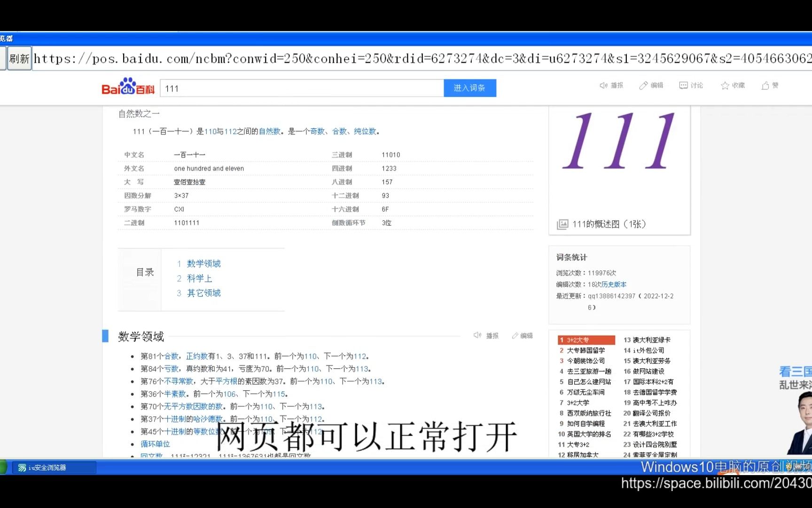The width and height of the screenshot is (812, 508).
Task: Click the 播报 speaker icon in page header
Action: pos(603,85)
